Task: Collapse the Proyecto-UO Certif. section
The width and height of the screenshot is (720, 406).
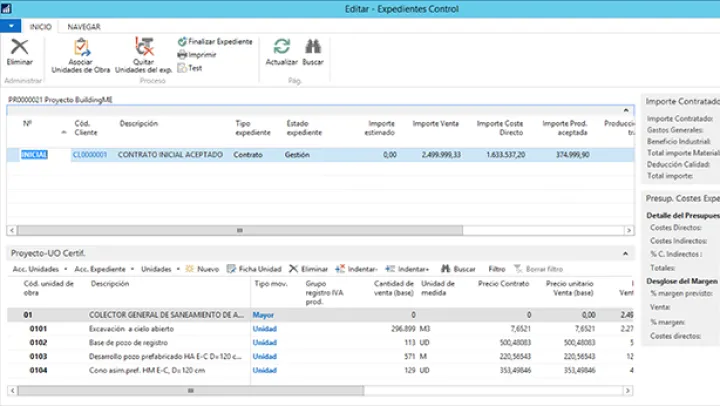Action: click(626, 254)
